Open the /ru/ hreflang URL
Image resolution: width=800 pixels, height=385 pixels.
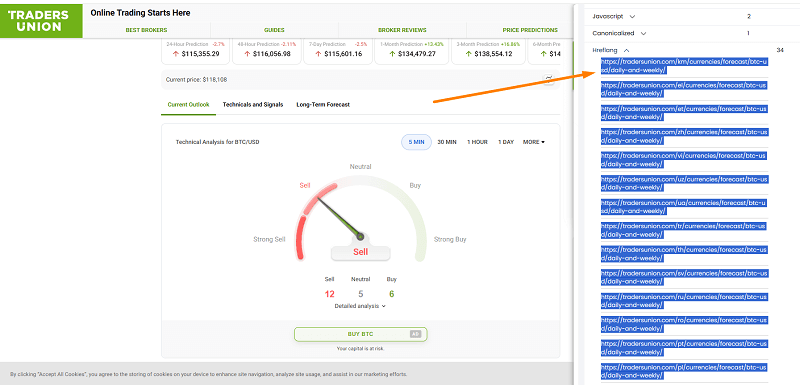684,301
